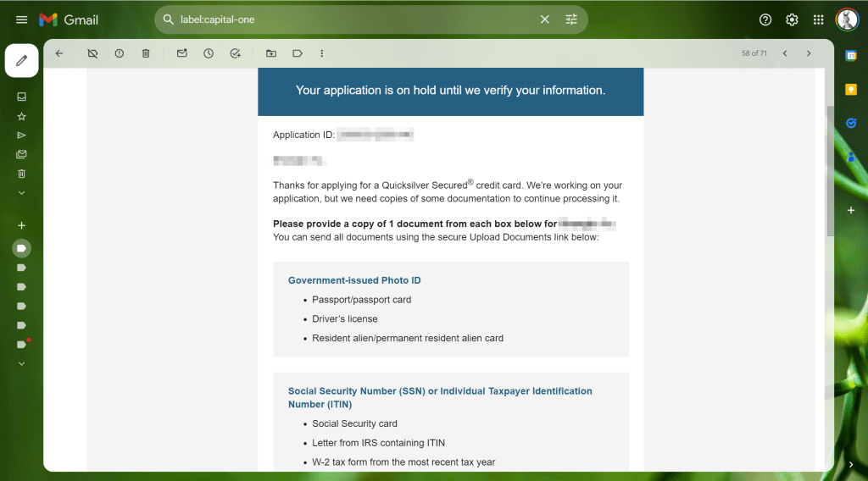Open the Inbox in the sidebar
Screen dimensions: 868x481
coord(21,97)
